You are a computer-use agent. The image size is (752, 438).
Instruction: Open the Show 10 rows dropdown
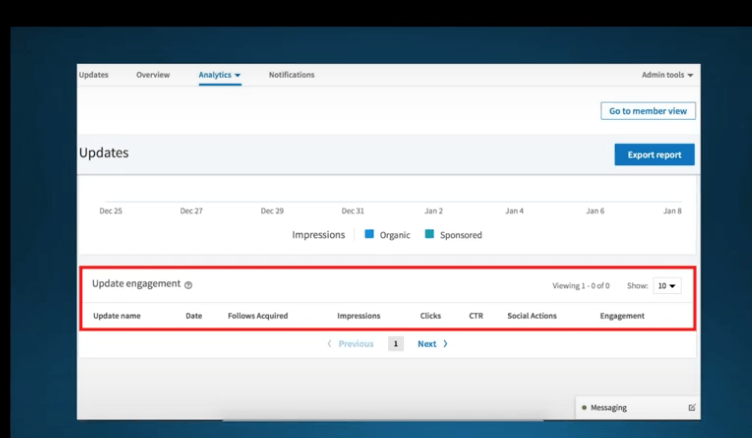(667, 286)
